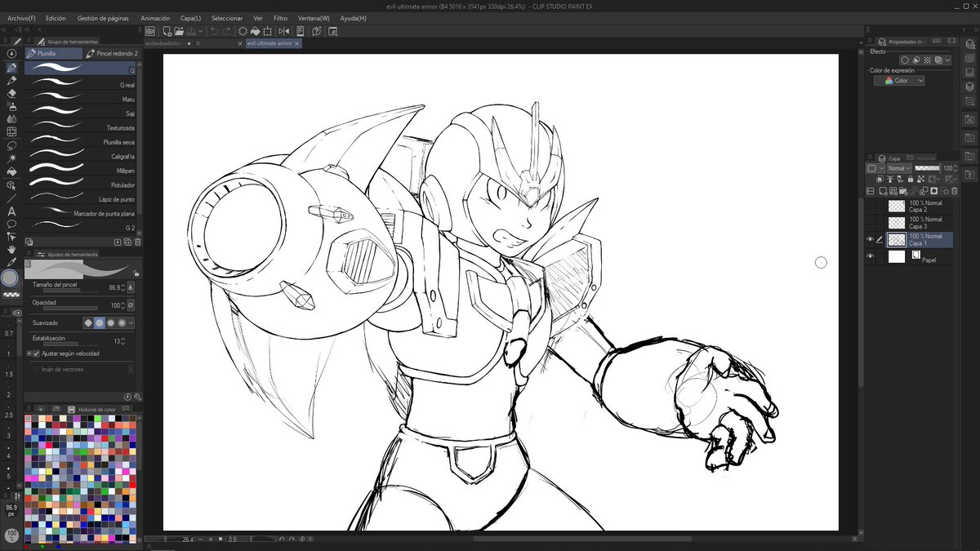Click the Opacidad slider bar
The height and width of the screenshot is (551, 980).
70,309
